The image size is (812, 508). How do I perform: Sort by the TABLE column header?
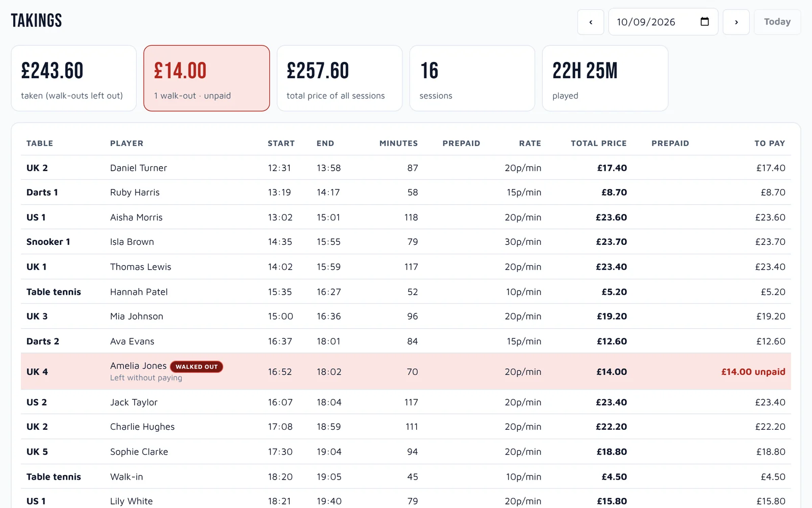point(40,143)
